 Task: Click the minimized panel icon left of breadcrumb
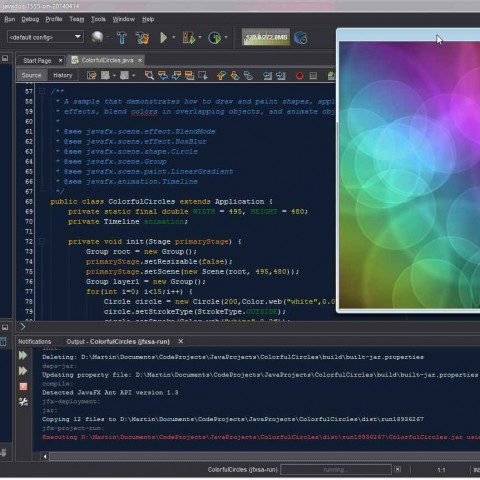click(x=5, y=327)
